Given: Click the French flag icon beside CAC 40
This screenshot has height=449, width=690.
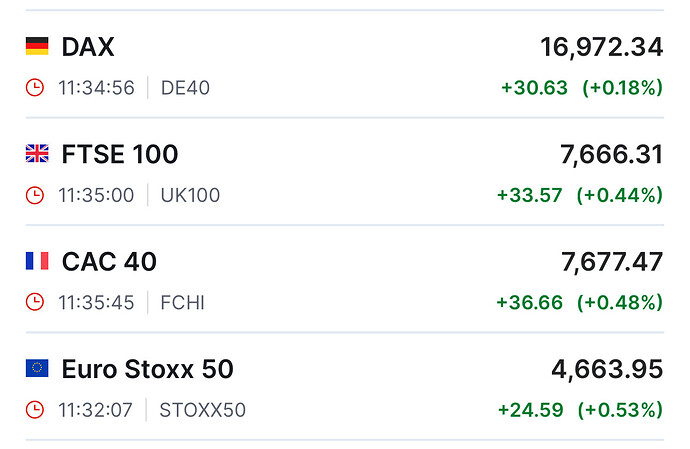Looking at the screenshot, I should [37, 262].
